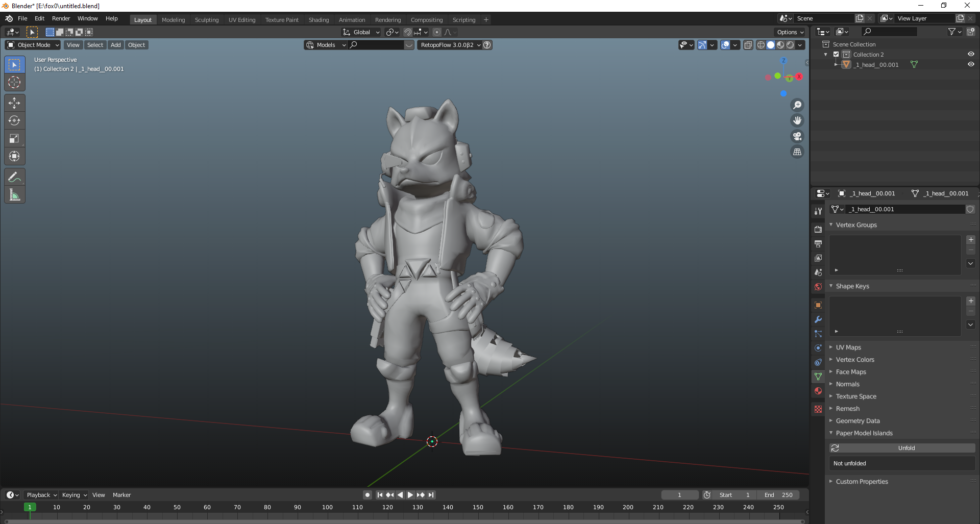Image resolution: width=980 pixels, height=524 pixels.
Task: Toggle viewport gizmos display button
Action: point(702,45)
